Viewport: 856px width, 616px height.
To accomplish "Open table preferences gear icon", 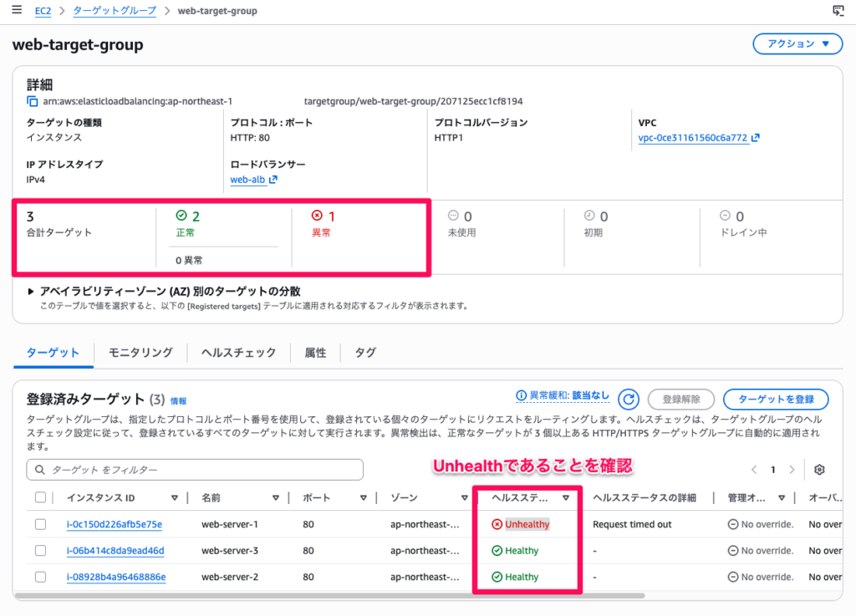I will click(819, 470).
